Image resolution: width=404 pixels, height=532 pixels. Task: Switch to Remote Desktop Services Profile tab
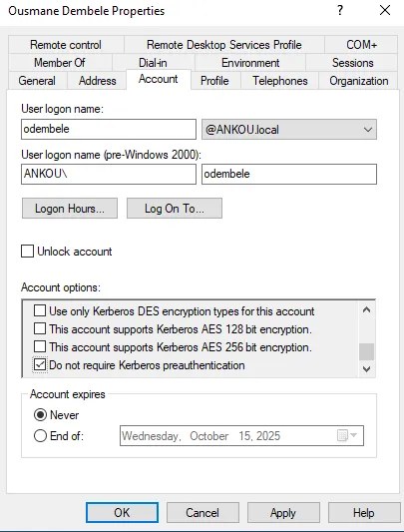(223, 45)
